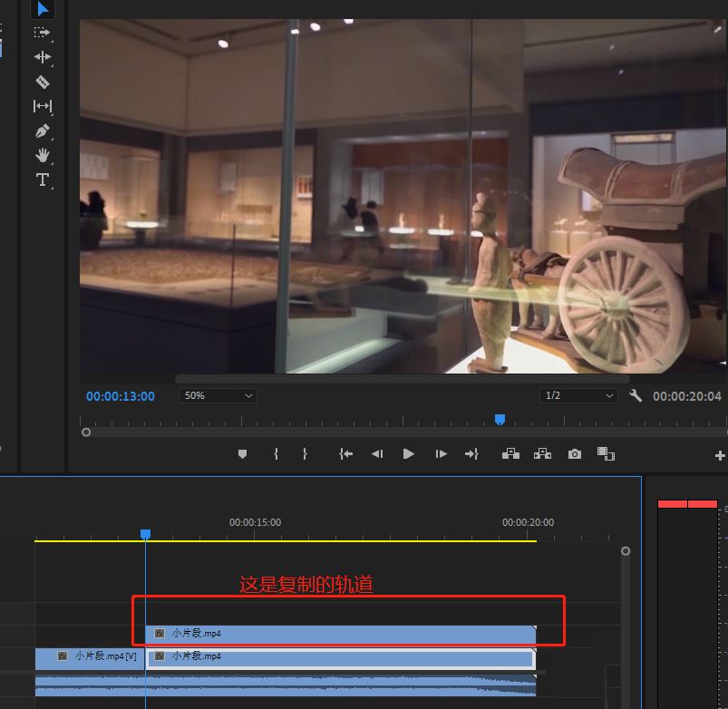Select the Track Select Forward tool
Image resolution: width=728 pixels, height=709 pixels.
pos(43,33)
